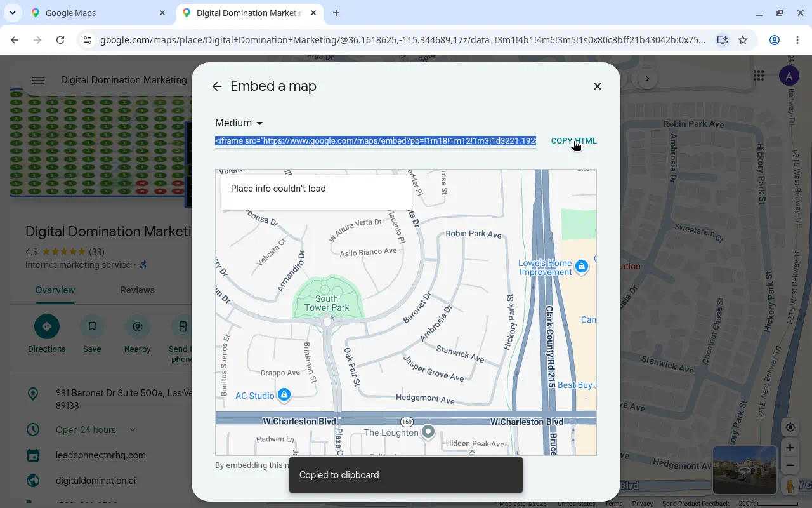
Task: Reload the page
Action: (60, 40)
